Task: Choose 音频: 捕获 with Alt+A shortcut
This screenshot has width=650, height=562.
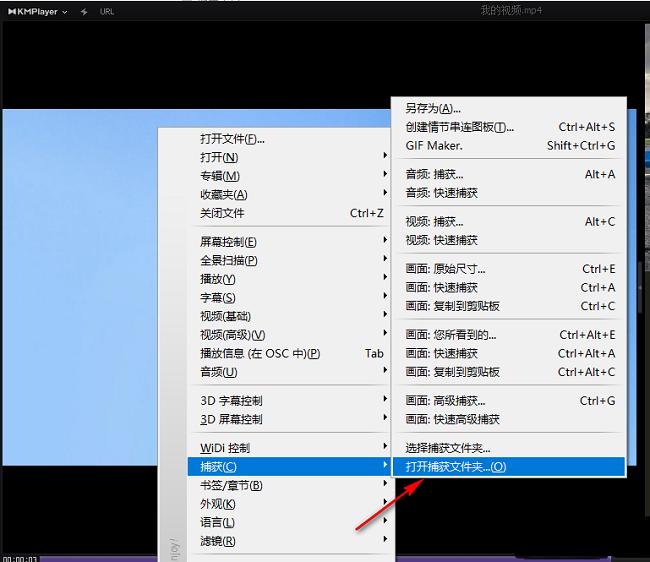Action: pyautogui.click(x=435, y=174)
